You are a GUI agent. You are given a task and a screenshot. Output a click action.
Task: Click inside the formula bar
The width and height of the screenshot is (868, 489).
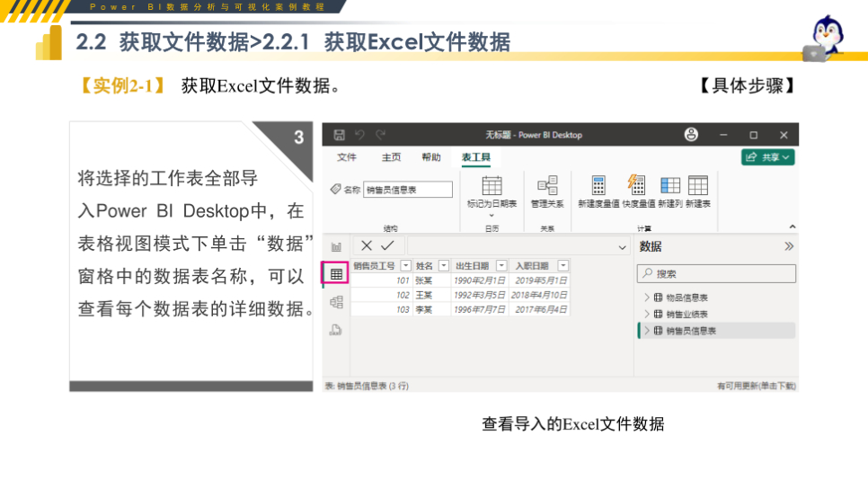(x=511, y=246)
